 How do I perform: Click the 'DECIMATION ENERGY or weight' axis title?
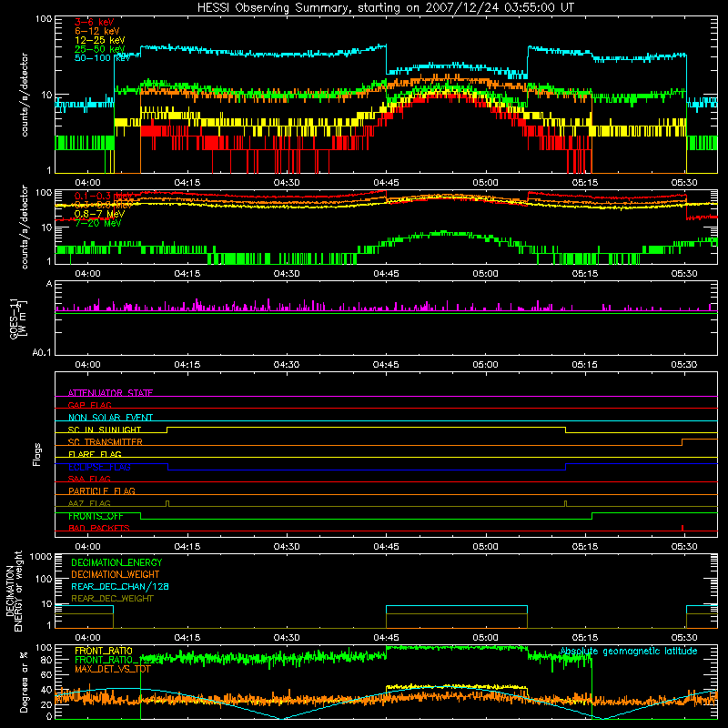click(x=14, y=591)
